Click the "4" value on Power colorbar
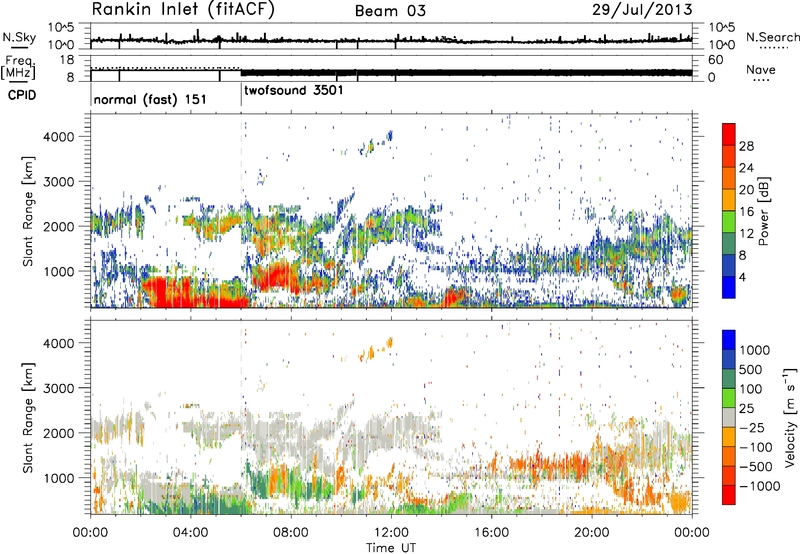Screen dimensions: 800x554 pos(742,277)
